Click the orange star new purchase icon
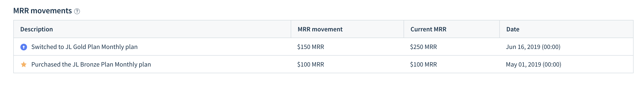The height and width of the screenshot is (87, 644). tap(24, 64)
